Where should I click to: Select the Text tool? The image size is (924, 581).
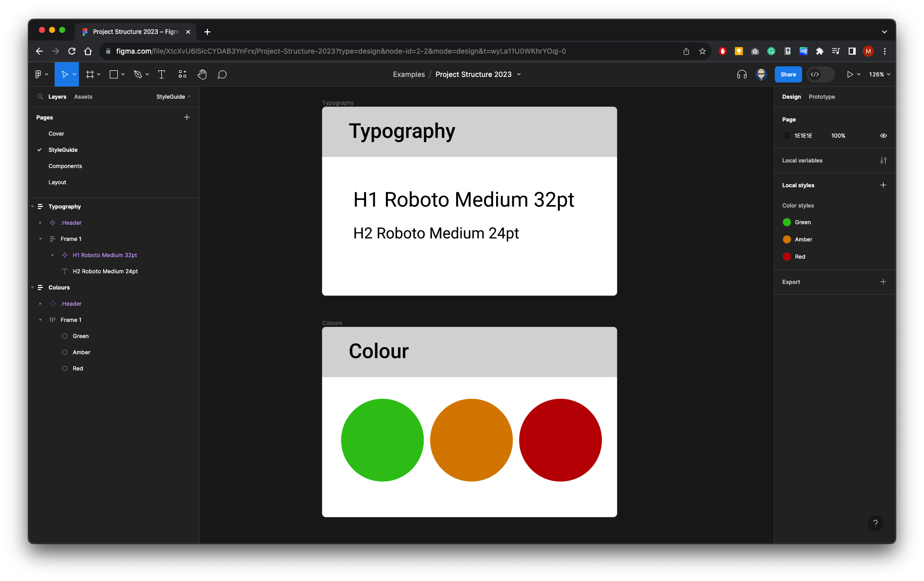pyautogui.click(x=162, y=74)
